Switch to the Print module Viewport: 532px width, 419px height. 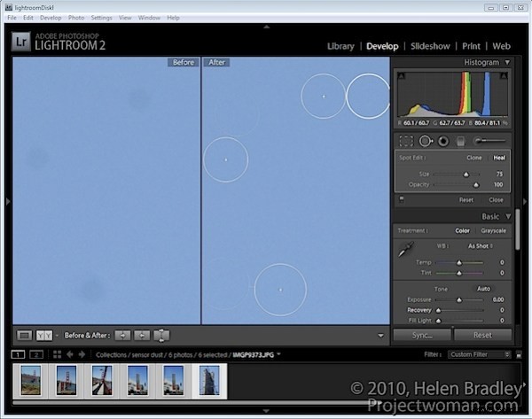click(471, 46)
